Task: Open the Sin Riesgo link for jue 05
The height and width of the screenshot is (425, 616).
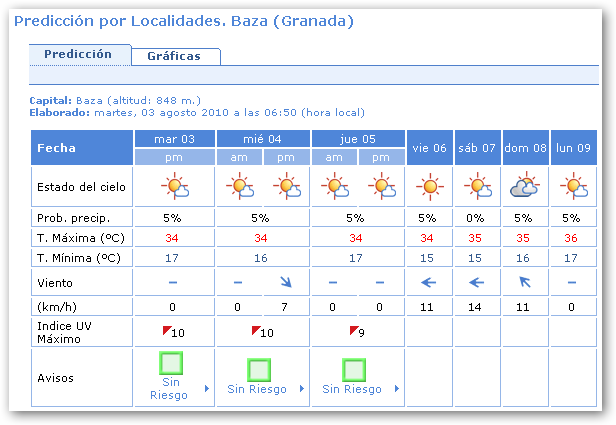Action: coord(349,389)
